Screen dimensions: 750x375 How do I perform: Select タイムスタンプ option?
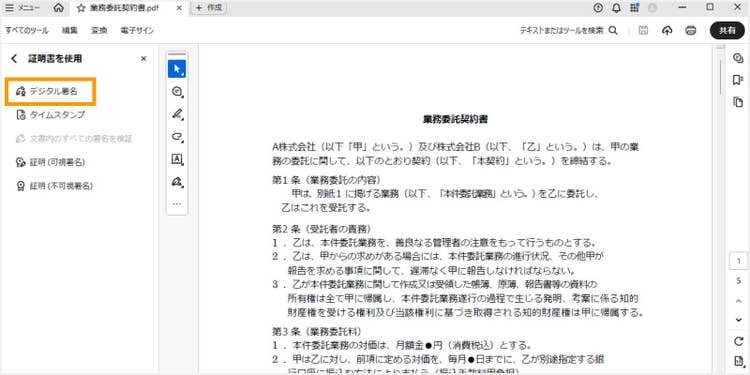(x=50, y=115)
